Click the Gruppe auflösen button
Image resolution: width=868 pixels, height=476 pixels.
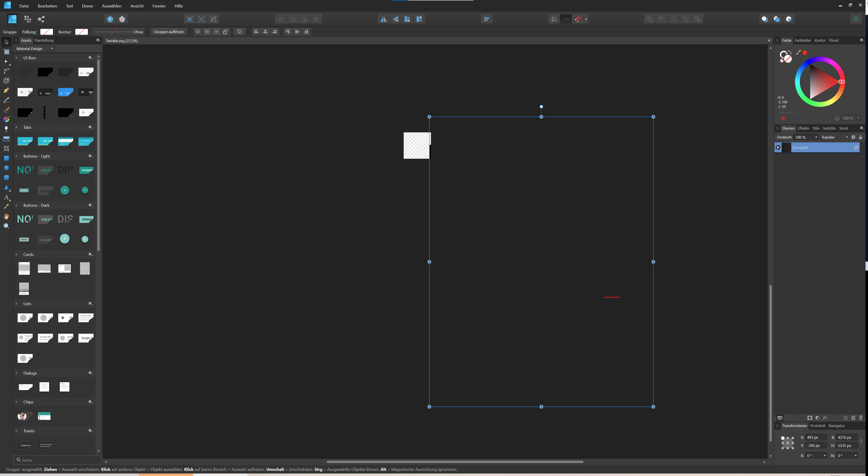click(x=168, y=31)
